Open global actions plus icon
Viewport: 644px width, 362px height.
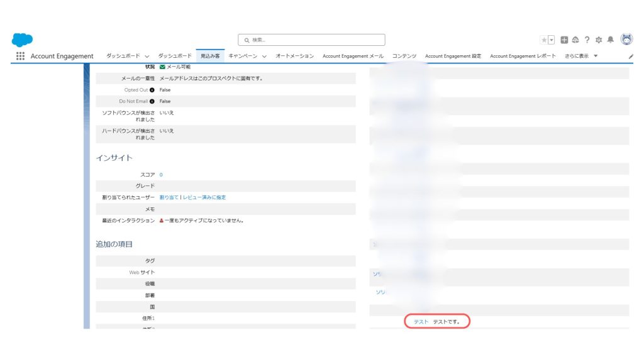tap(564, 40)
